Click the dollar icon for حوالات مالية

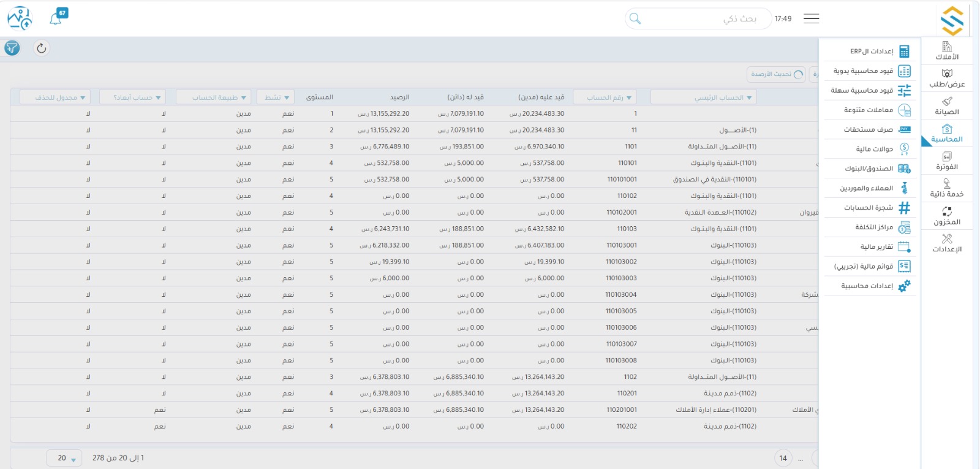[x=904, y=149]
